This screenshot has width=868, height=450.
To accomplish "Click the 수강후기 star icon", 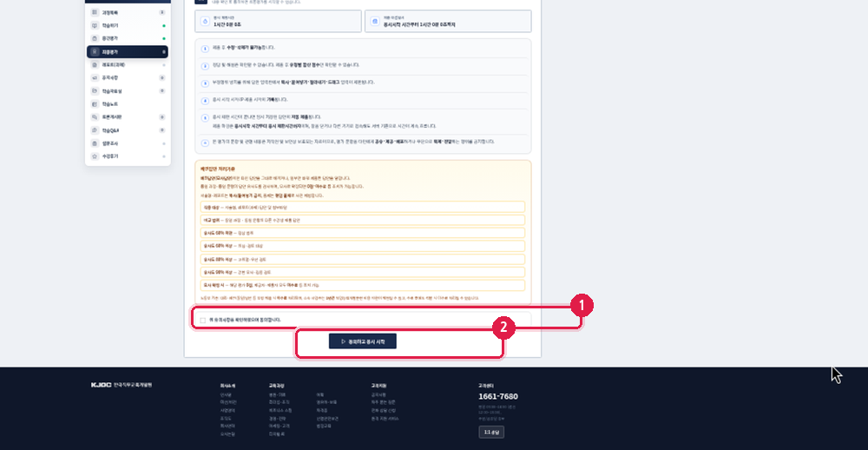I will [x=95, y=156].
